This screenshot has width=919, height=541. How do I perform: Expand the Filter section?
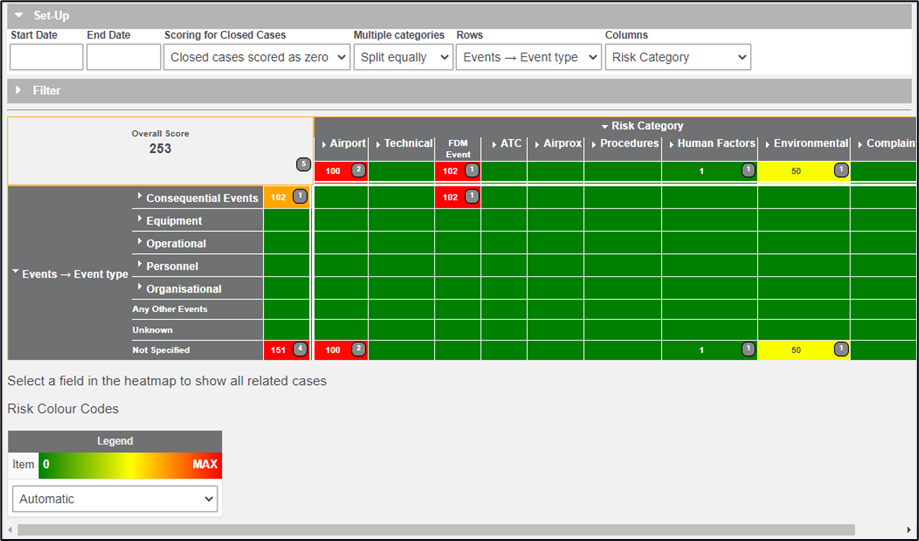click(x=19, y=91)
